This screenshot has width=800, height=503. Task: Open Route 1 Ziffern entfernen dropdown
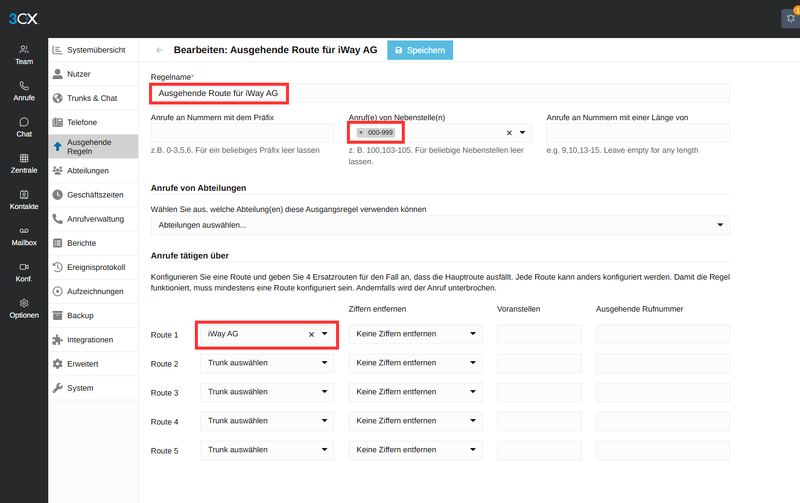(415, 334)
